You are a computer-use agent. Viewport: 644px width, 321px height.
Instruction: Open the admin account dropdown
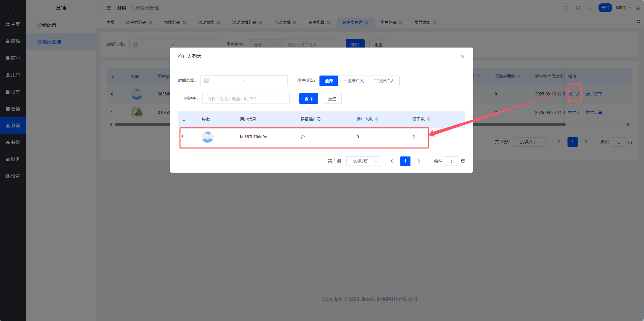[623, 7]
